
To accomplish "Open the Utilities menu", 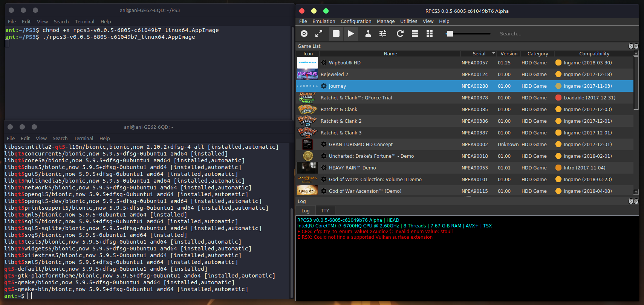I will [408, 21].
